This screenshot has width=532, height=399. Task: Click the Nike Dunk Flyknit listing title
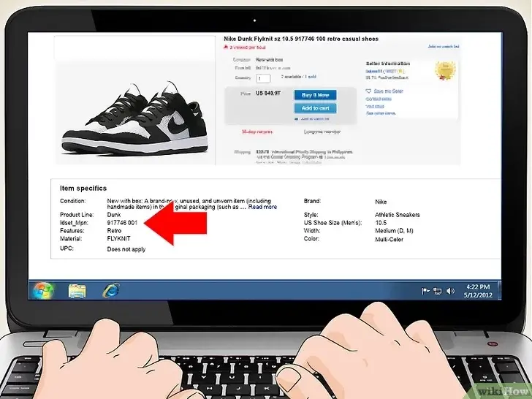(x=300, y=39)
